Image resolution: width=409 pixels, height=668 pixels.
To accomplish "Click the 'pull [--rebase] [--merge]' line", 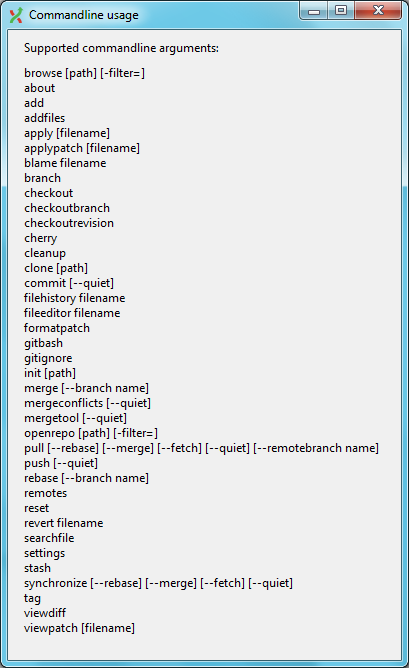I will coord(202,448).
